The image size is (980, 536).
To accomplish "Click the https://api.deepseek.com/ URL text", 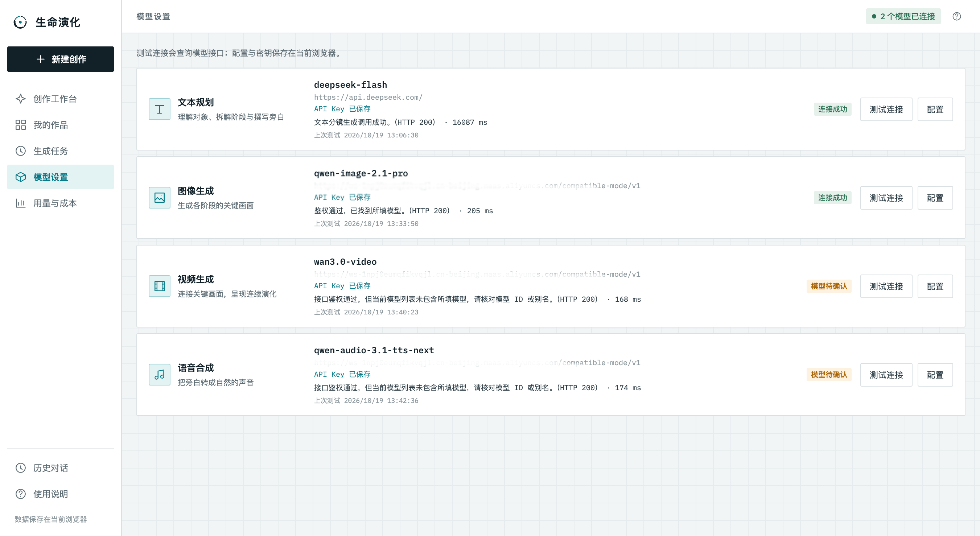I will click(368, 98).
